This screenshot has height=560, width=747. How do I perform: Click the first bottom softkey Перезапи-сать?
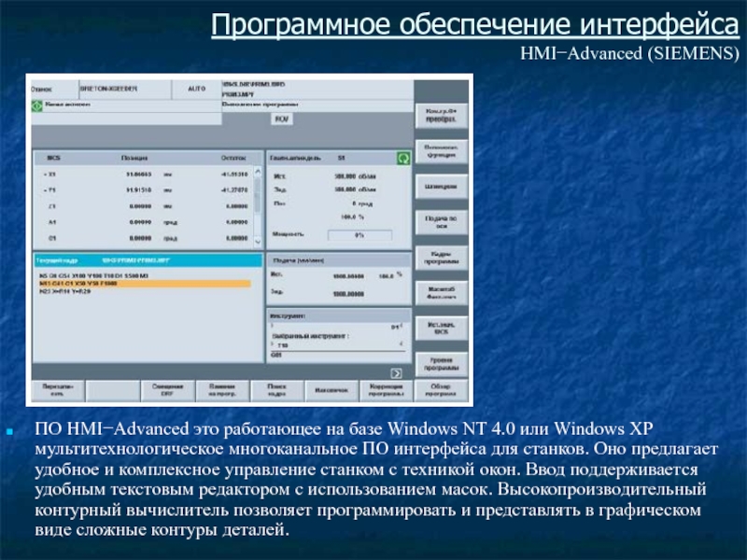58,390
